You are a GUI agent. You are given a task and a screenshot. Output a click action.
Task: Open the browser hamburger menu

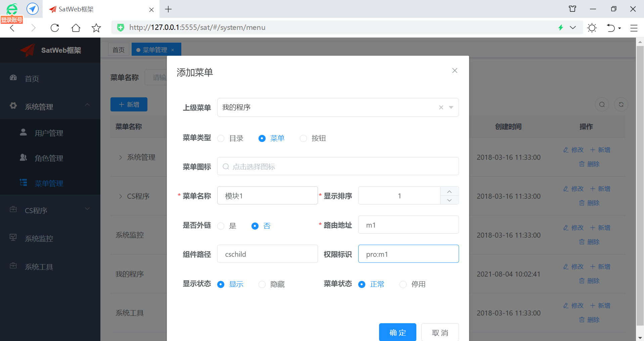pyautogui.click(x=634, y=28)
